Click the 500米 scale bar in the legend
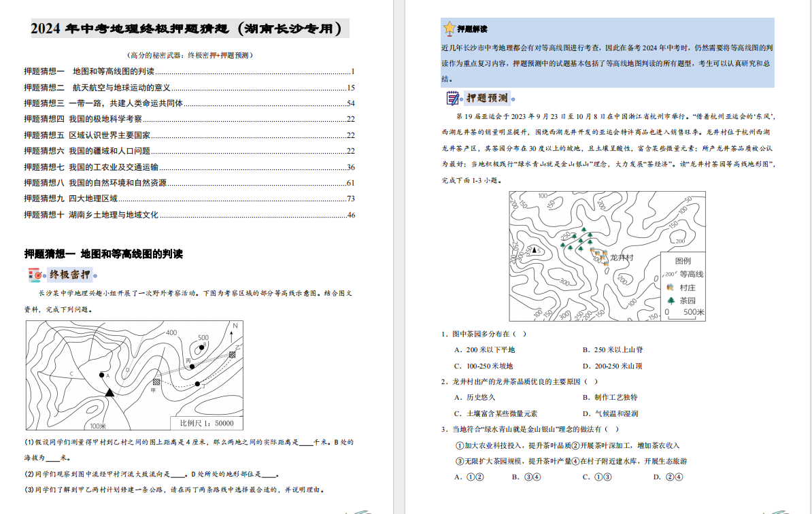The height and width of the screenshot is (514, 812). pos(685,313)
